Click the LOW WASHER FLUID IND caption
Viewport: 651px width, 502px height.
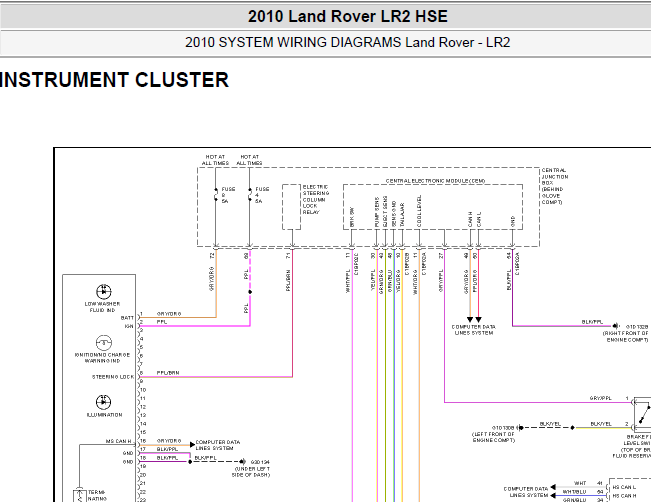tap(103, 307)
